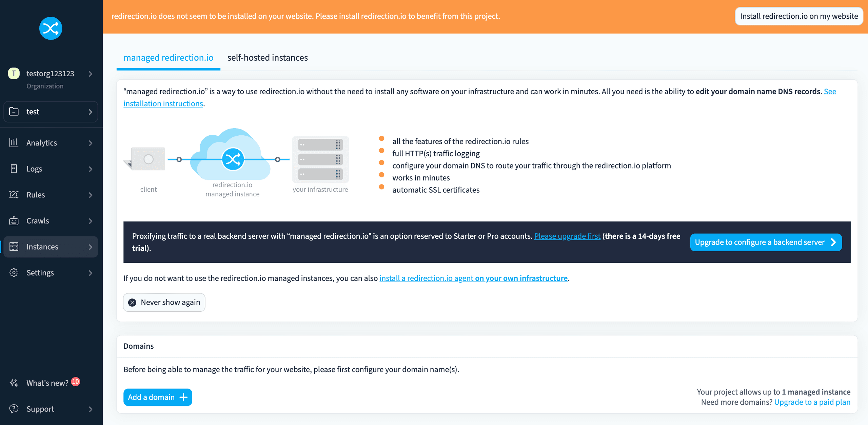868x425 pixels.
Task: Click Upgrade to configure a backend server
Action: [766, 242]
